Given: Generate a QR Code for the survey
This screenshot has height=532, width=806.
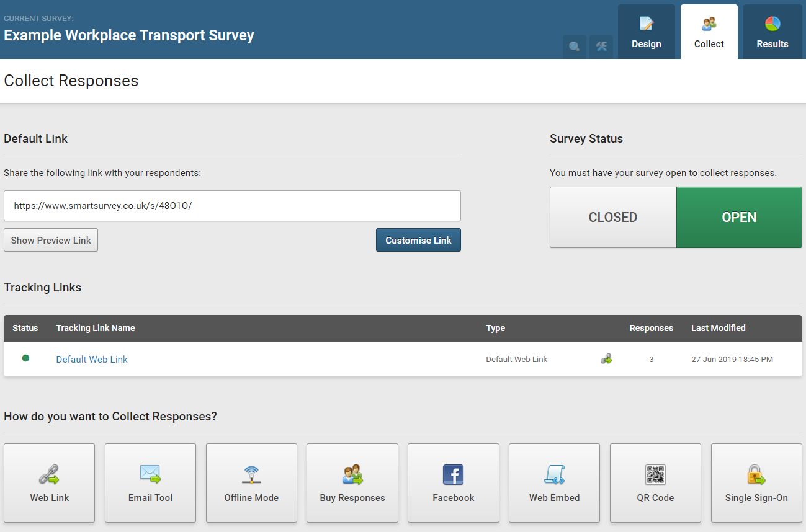Looking at the screenshot, I should tap(655, 483).
